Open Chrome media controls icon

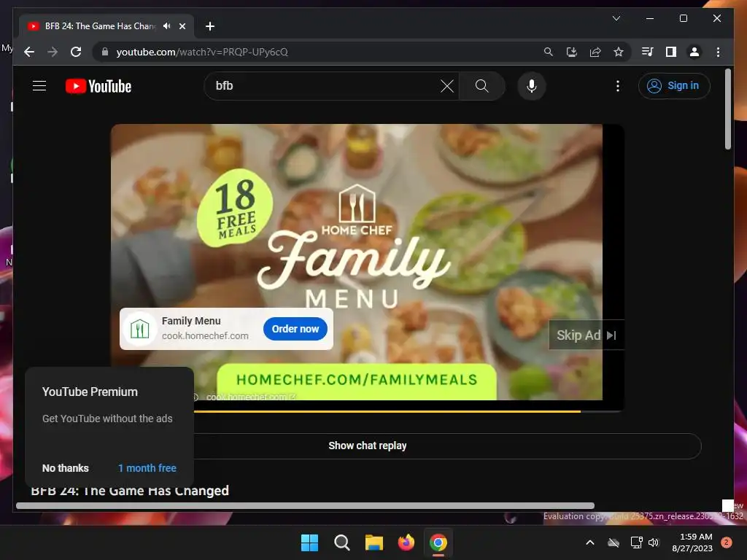pyautogui.click(x=648, y=52)
